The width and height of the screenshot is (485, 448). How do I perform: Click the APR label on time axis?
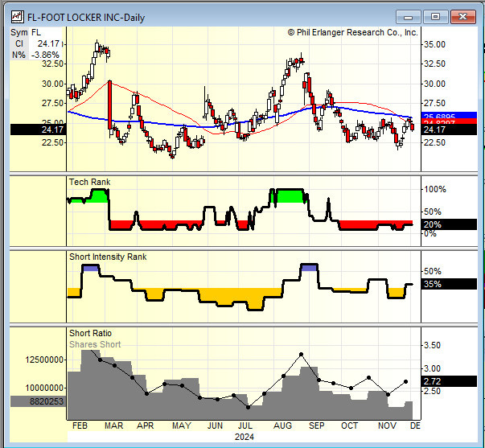(145, 425)
